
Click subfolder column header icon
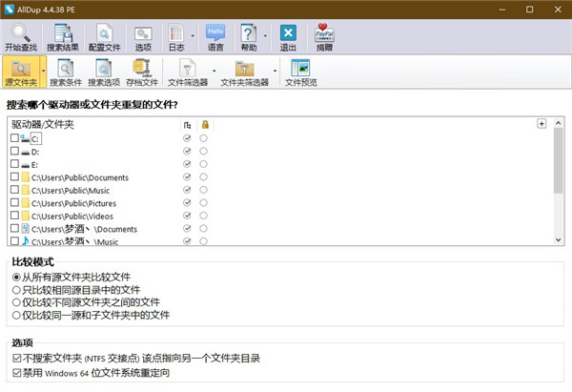pos(187,125)
